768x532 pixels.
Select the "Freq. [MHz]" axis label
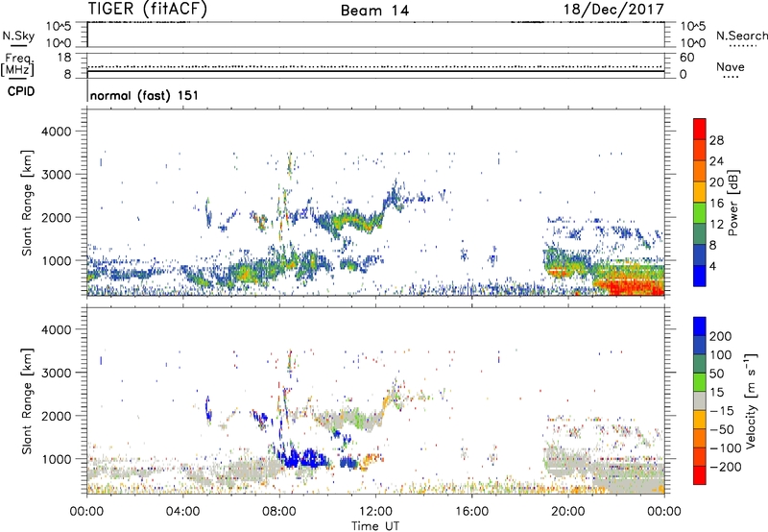click(x=17, y=65)
